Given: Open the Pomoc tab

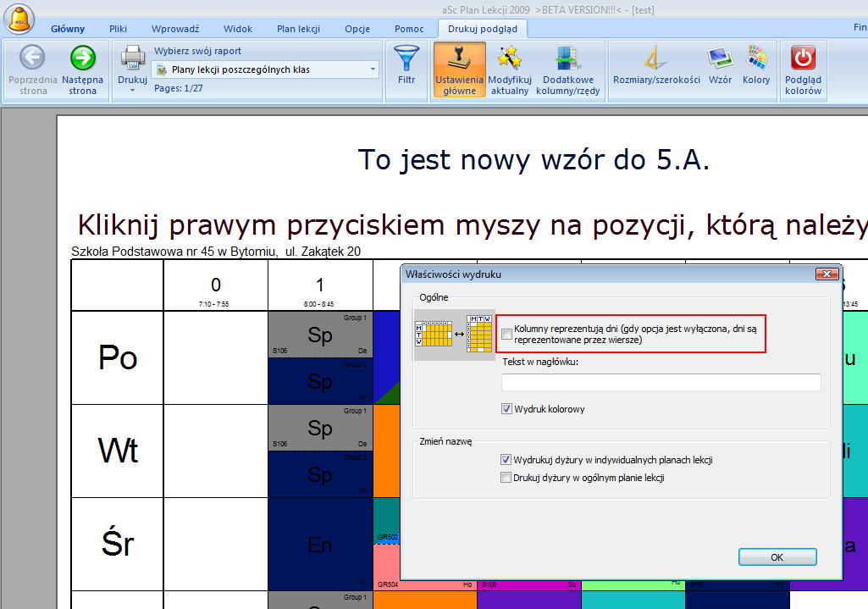Looking at the screenshot, I should tap(409, 29).
